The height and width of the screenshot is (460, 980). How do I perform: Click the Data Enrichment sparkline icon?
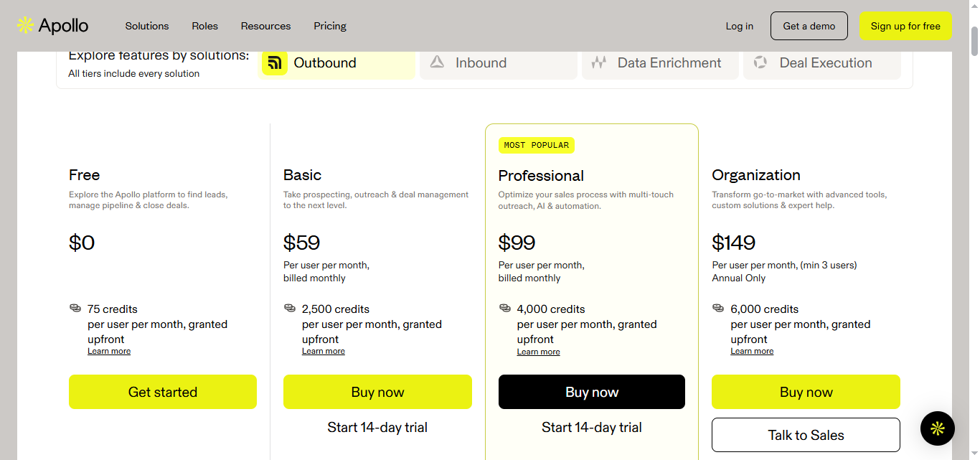tap(599, 62)
